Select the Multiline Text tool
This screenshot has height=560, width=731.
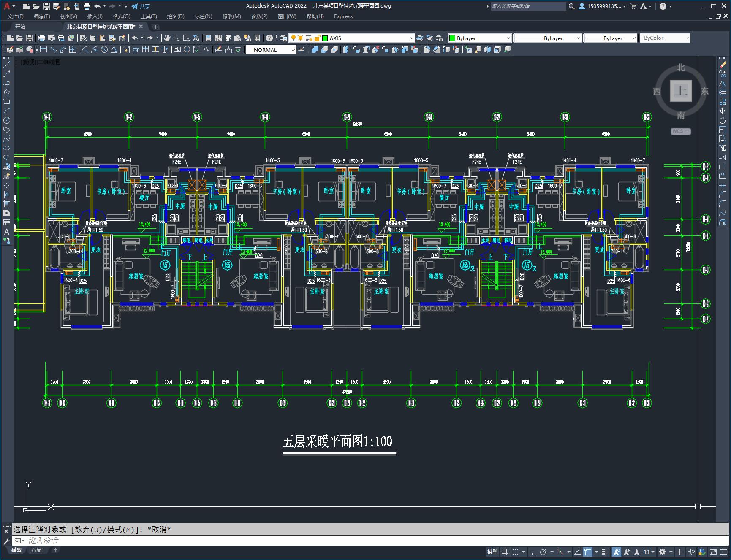point(7,232)
